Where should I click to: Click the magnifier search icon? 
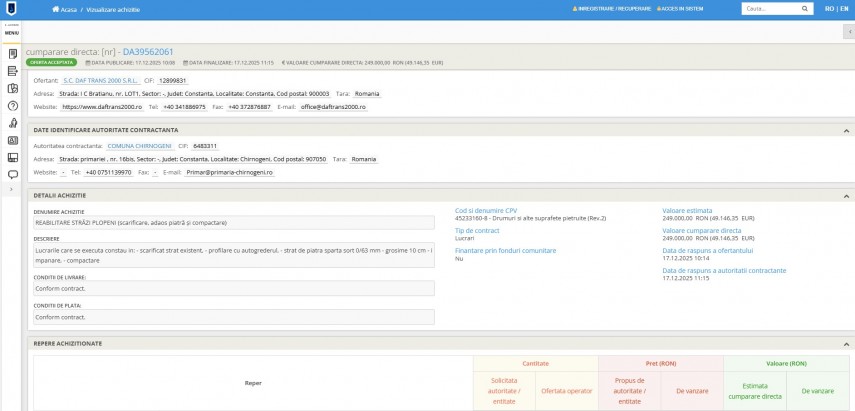[x=802, y=8]
